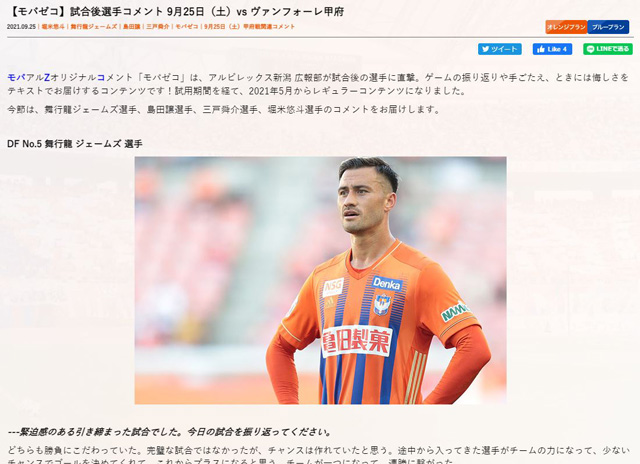The width and height of the screenshot is (640, 464).
Task: Click the 2021.09.25 publish date
Action: tap(21, 27)
